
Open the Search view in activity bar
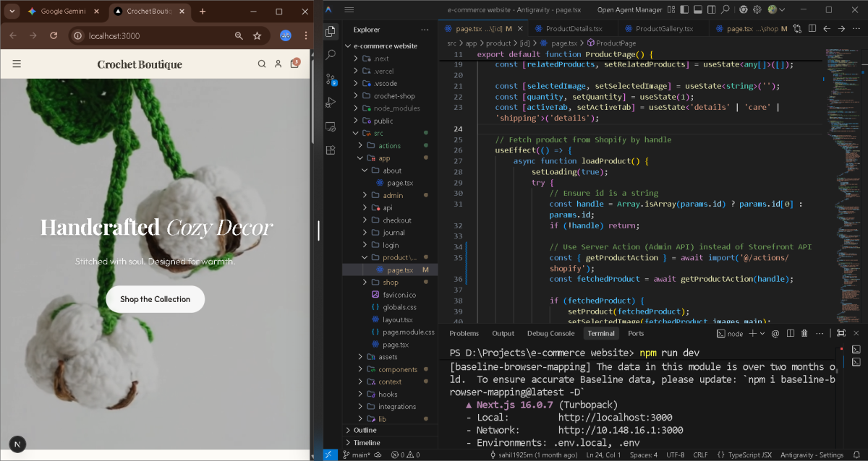point(331,55)
